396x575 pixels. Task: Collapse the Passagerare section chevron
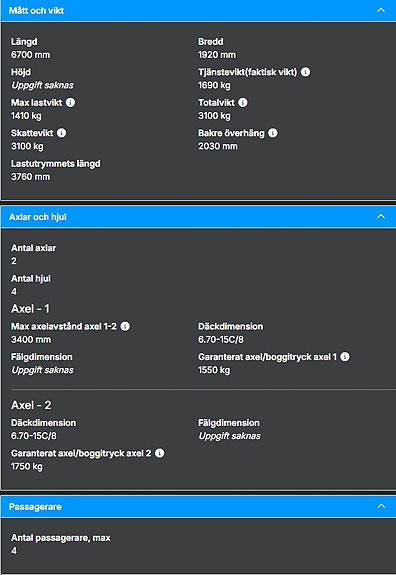pyautogui.click(x=381, y=506)
